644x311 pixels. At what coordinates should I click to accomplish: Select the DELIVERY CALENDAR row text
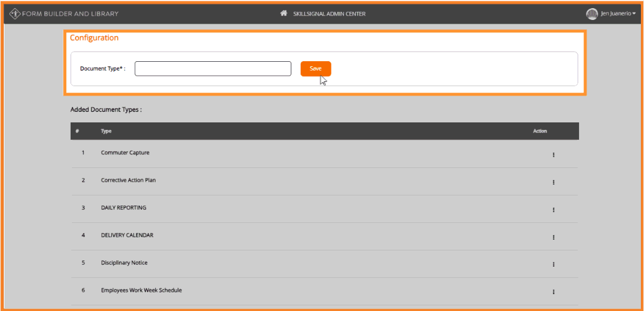point(128,235)
